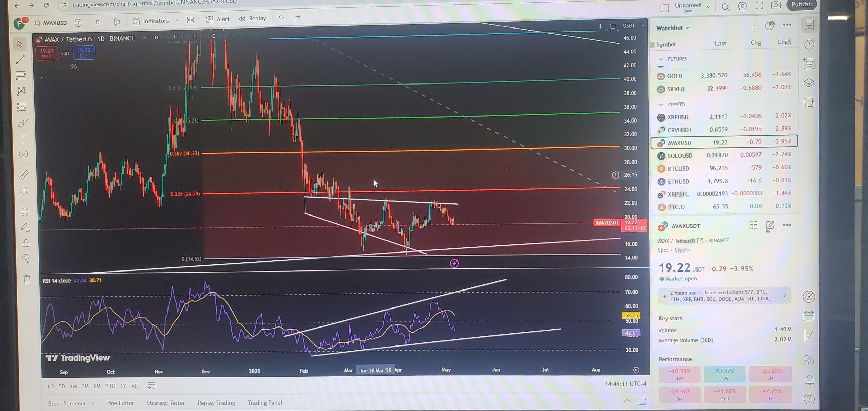
Task: Open the object tree layers panel
Action: point(809,83)
